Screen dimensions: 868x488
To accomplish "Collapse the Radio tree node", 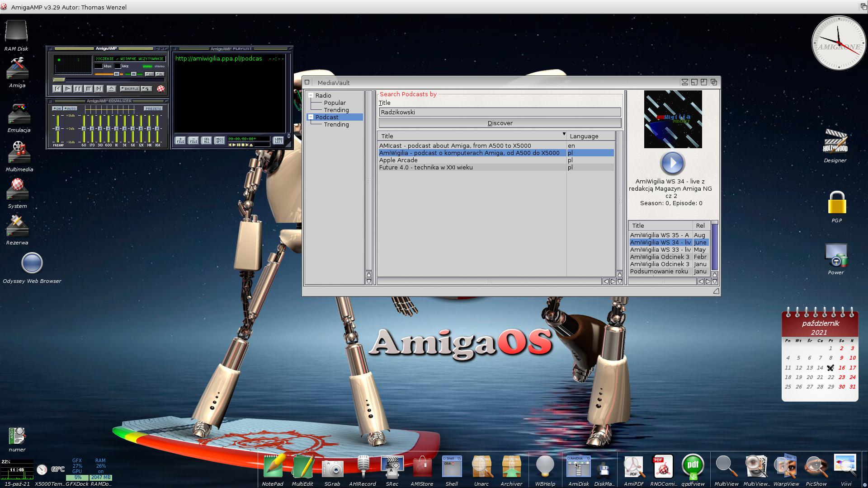I will (311, 95).
